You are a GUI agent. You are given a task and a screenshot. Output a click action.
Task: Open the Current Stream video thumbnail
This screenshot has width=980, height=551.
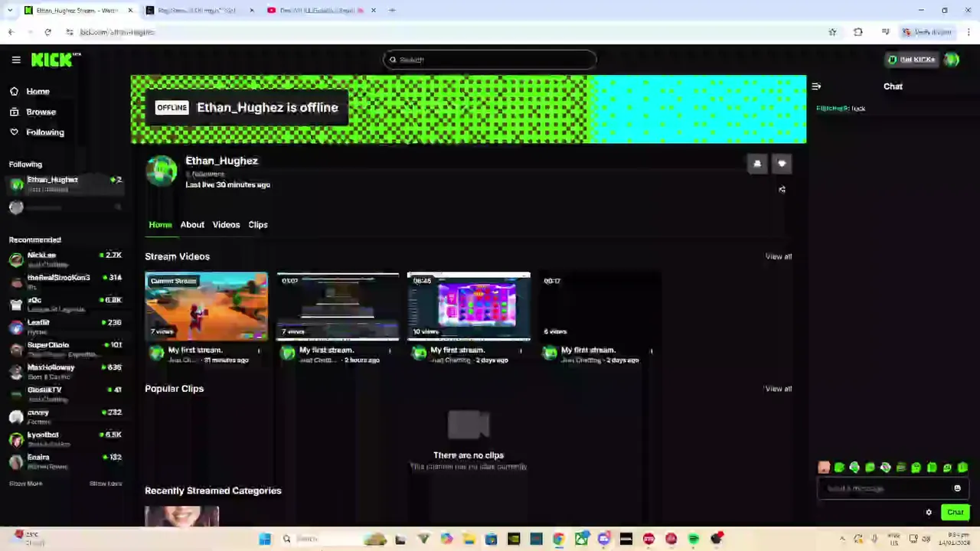click(207, 306)
